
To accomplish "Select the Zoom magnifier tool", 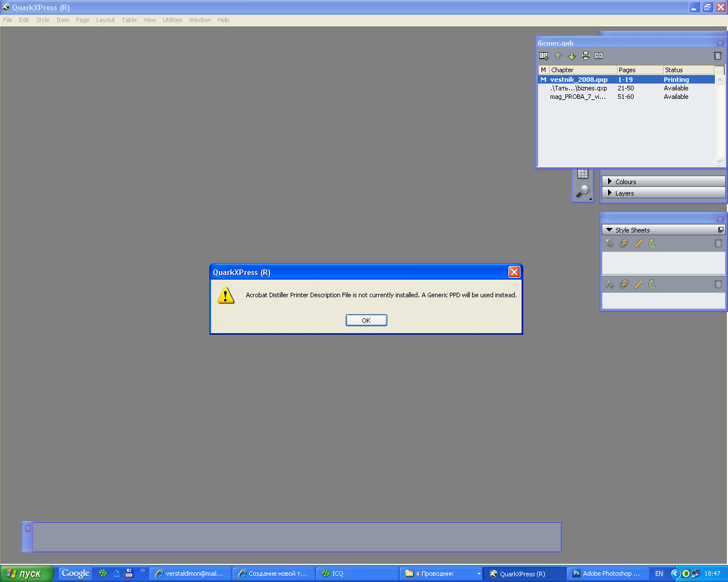I will (582, 191).
